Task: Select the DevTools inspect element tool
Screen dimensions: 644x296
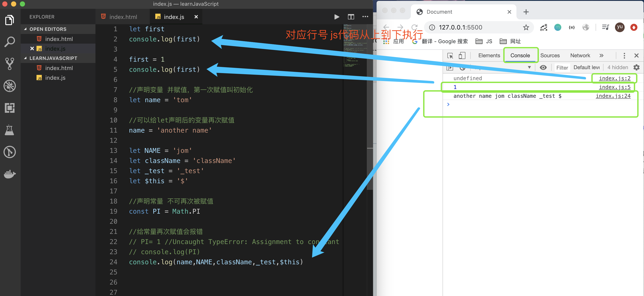Action: click(450, 55)
